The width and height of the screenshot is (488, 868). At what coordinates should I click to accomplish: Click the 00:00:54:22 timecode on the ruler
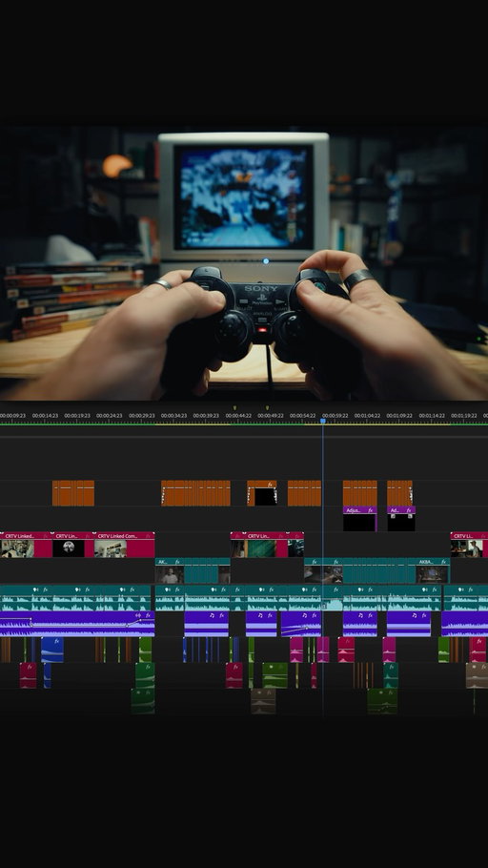tap(303, 415)
